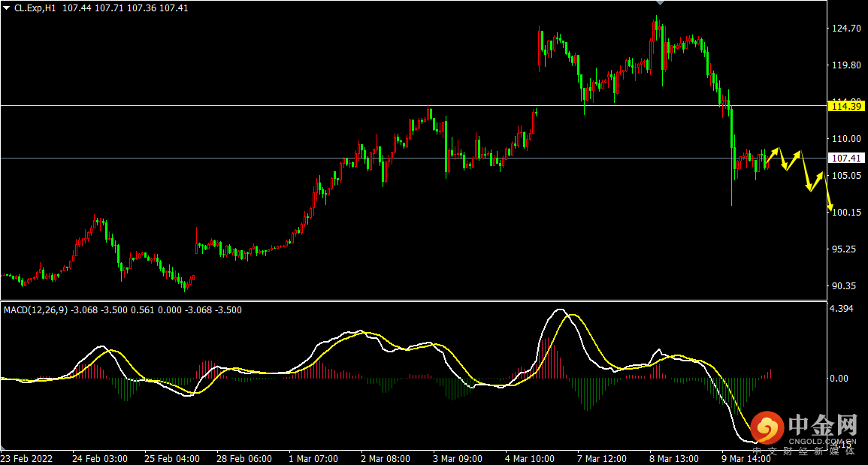Click the chart shift marker triangle at top
Viewport: 868px width, 465px height.
coord(660,3)
